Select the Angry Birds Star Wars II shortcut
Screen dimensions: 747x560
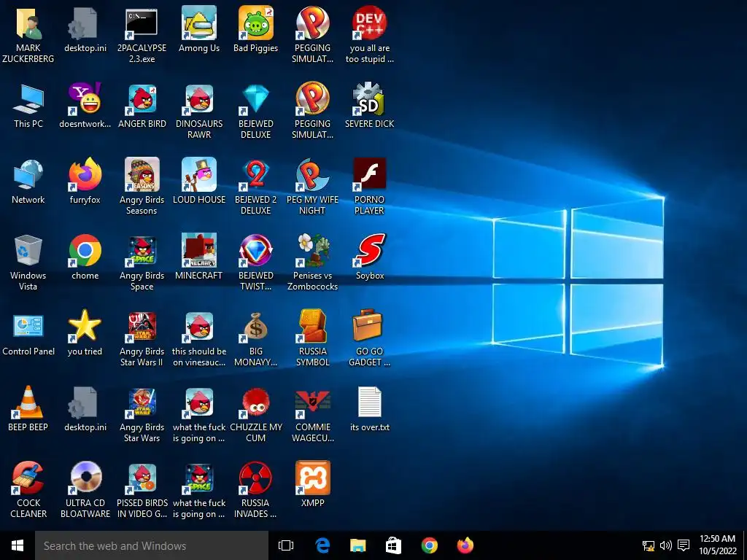point(142,327)
